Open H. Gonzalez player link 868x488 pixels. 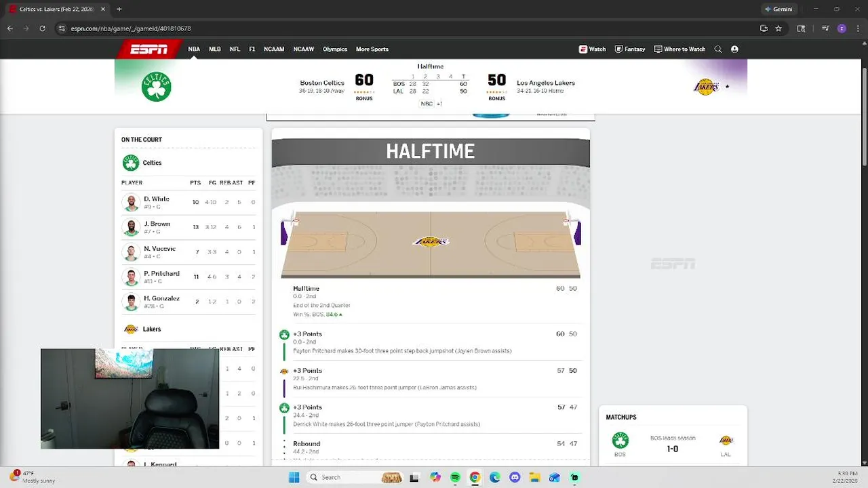coord(161,298)
